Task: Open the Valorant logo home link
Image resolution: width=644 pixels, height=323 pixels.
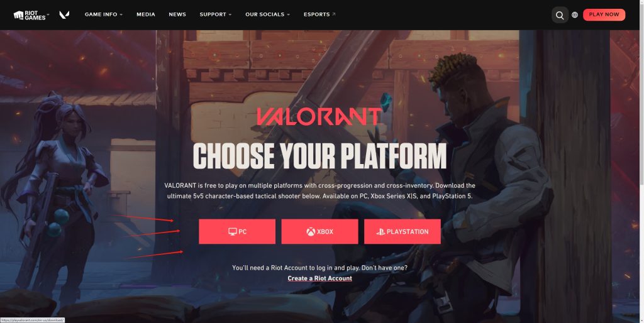Action: 64,15
